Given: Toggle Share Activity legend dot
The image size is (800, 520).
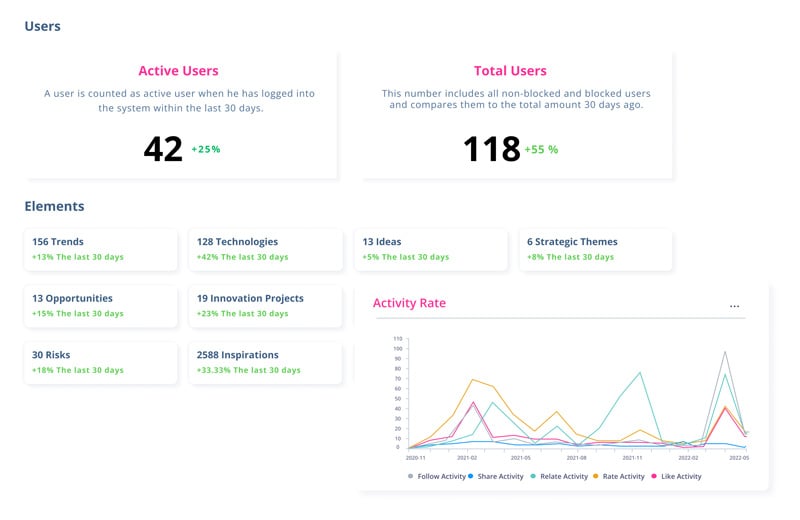Looking at the screenshot, I should click(470, 476).
